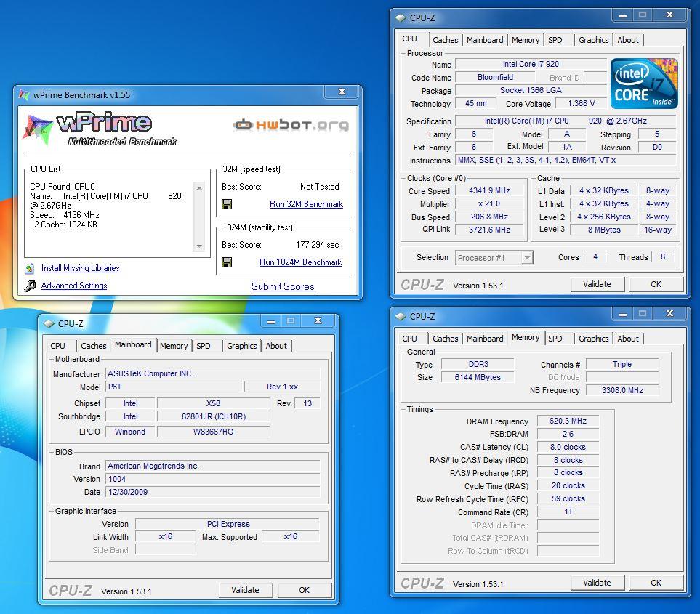Open Mainboard tab in Memory CPU-Z window

[485, 339]
